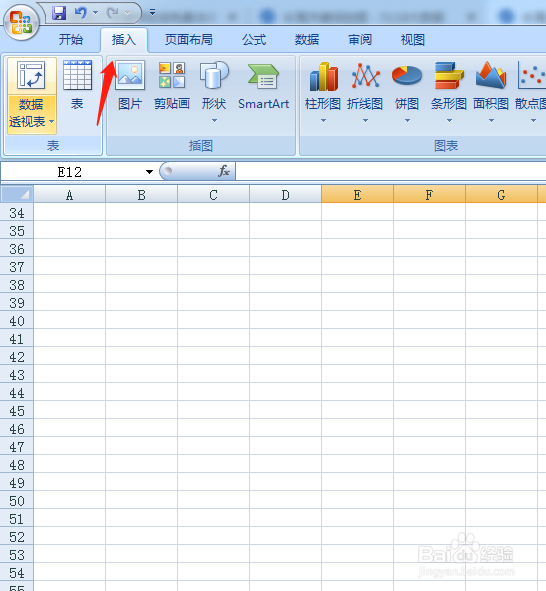The width and height of the screenshot is (546, 591).
Task: Insert a 表 table
Action: (77, 85)
